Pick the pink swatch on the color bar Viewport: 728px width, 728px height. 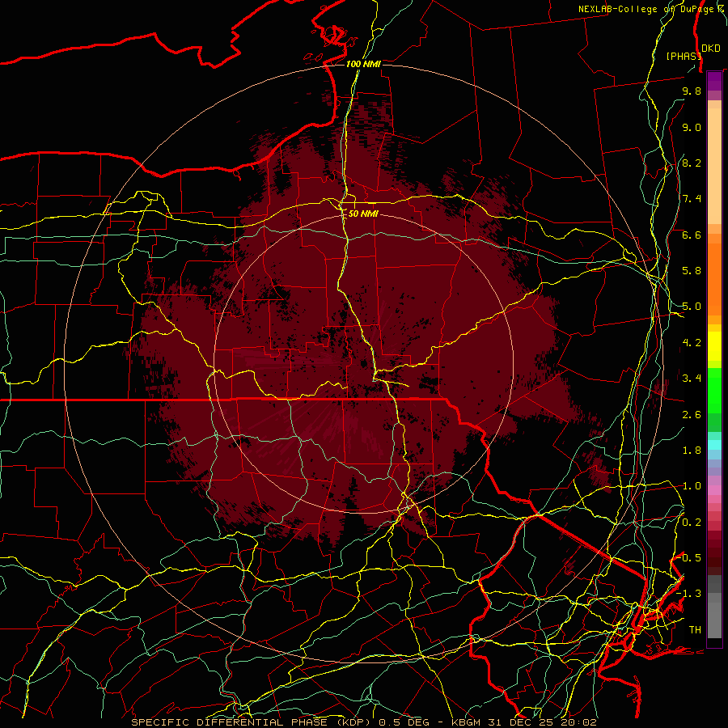tap(714, 490)
